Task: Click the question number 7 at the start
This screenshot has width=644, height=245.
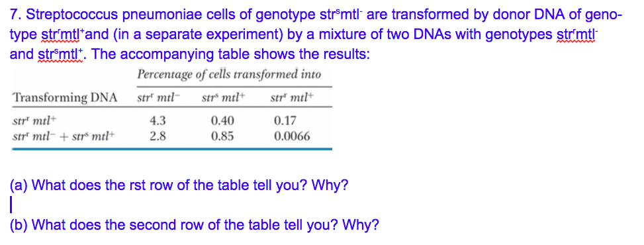Action: click(15, 16)
